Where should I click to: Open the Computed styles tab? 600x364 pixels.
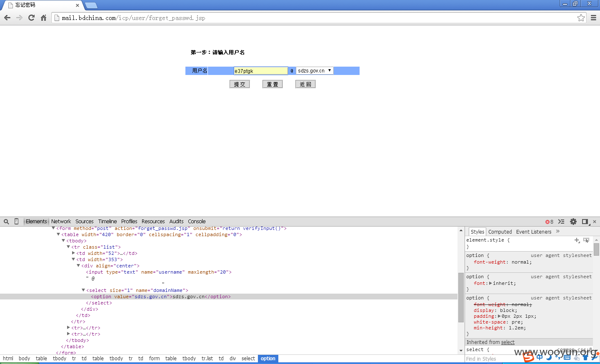point(500,232)
